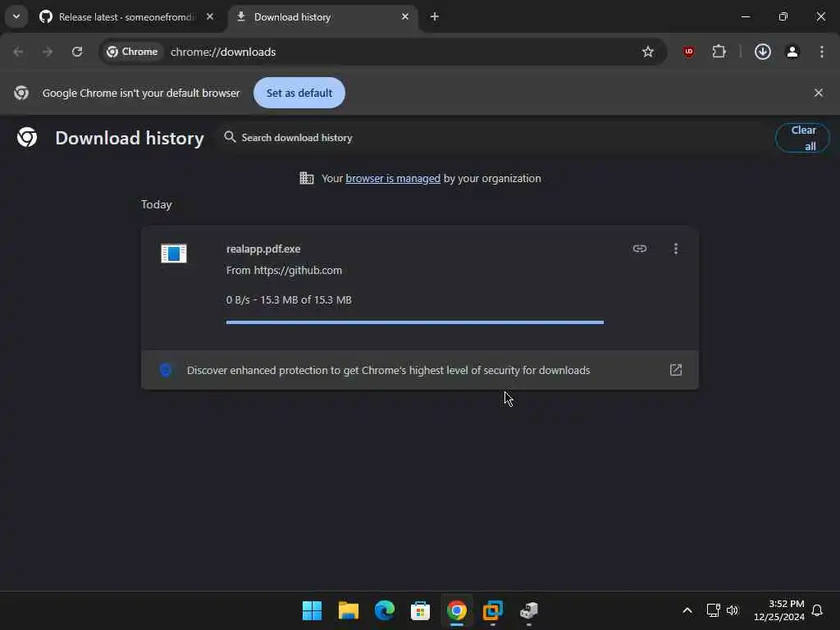The width and height of the screenshot is (840, 630).
Task: Open a new tab with plus button
Action: coord(435,16)
